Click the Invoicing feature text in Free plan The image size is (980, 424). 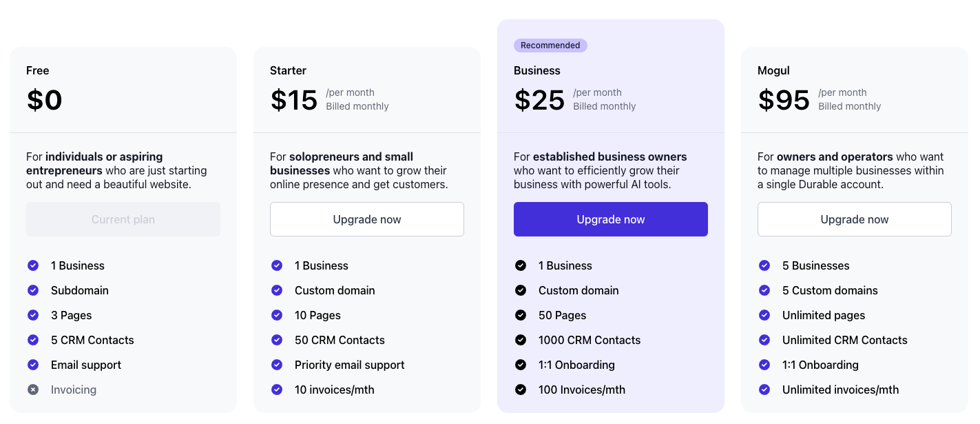coord(74,390)
